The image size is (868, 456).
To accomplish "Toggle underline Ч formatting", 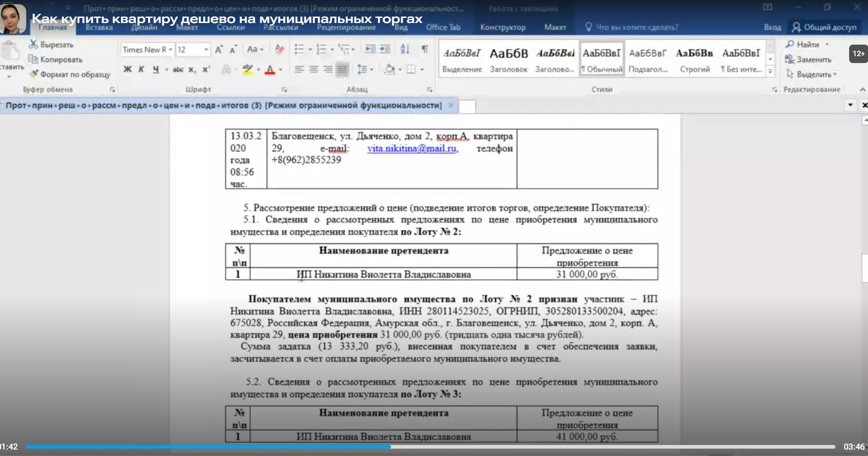I will pos(156,69).
